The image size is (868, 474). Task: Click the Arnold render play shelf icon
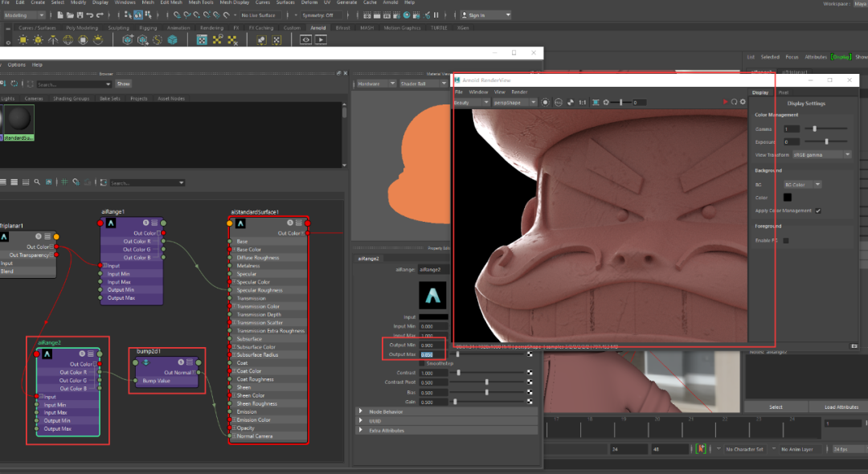tap(321, 40)
